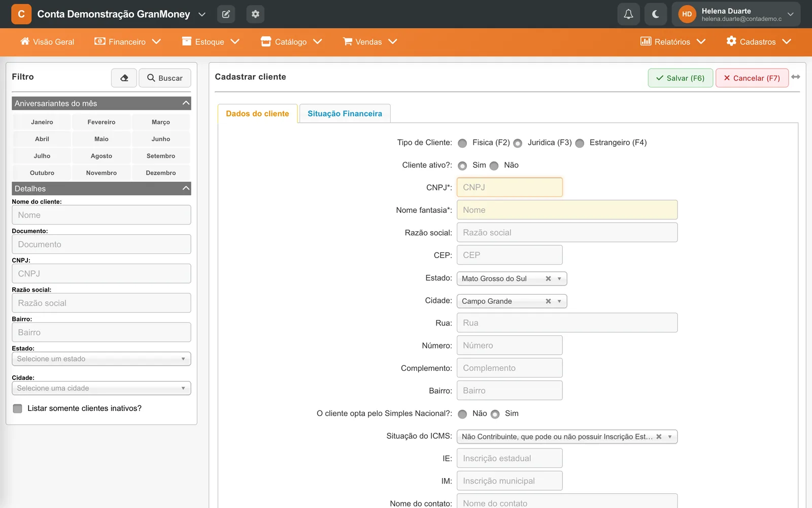
Task: Click the Salvar (F6) button
Action: pyautogui.click(x=680, y=78)
